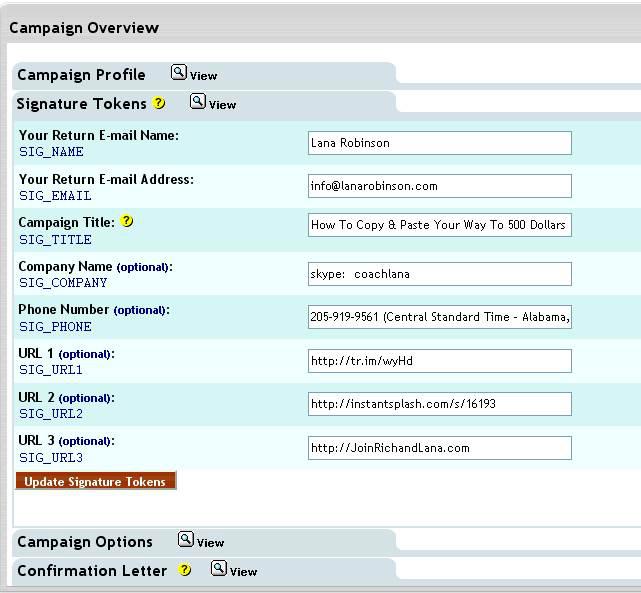Screen dimensions: 641x593
Task: Click the URL 2 text field
Action: click(x=439, y=404)
